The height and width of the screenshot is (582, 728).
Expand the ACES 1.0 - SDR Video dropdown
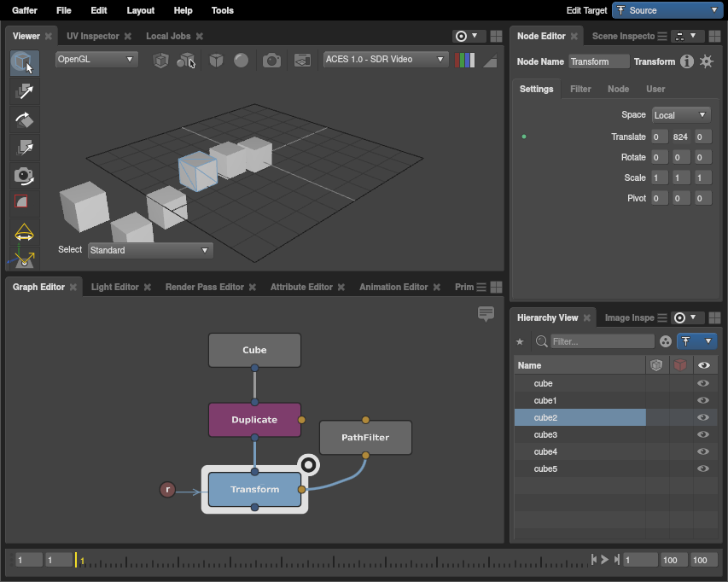tap(386, 60)
